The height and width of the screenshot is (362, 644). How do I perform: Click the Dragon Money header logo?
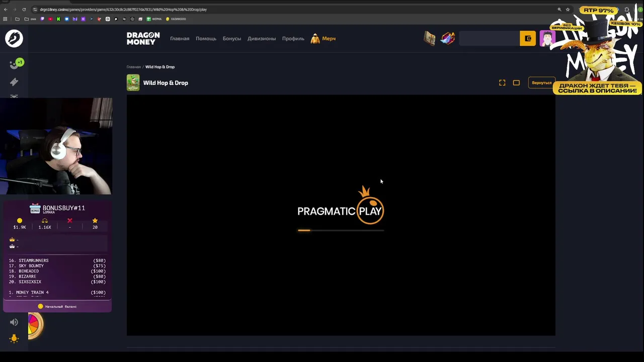pyautogui.click(x=143, y=38)
